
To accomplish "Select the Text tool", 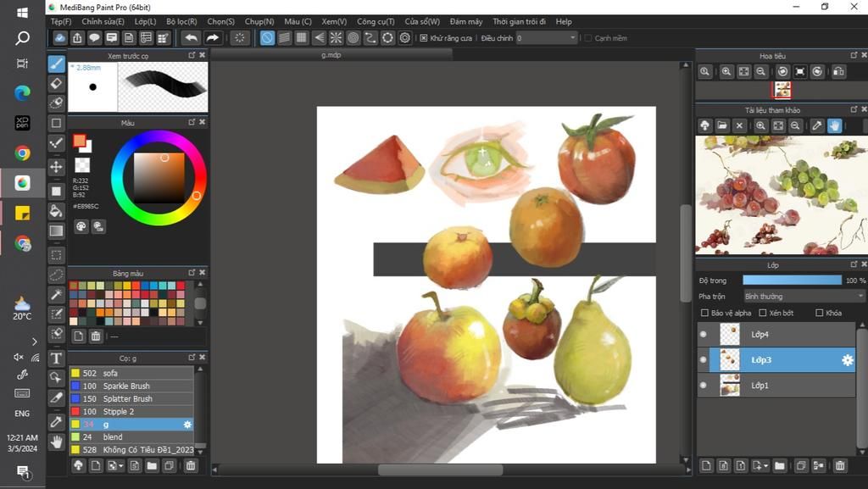I will (57, 358).
